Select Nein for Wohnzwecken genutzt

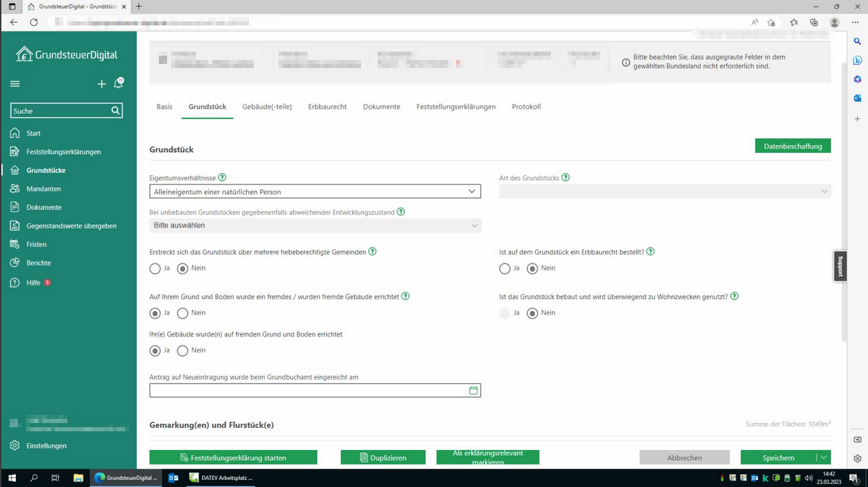pyautogui.click(x=532, y=313)
